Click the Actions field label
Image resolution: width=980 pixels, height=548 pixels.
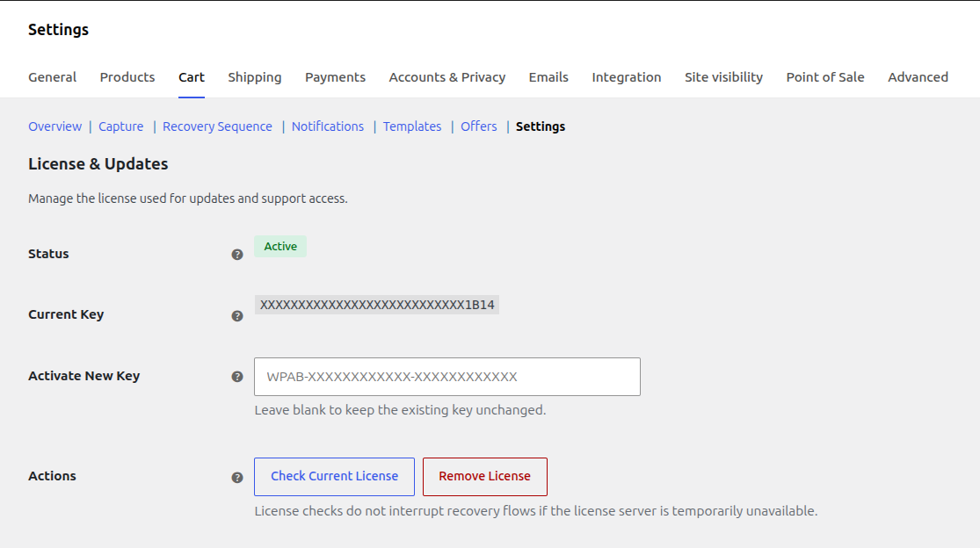coord(52,476)
